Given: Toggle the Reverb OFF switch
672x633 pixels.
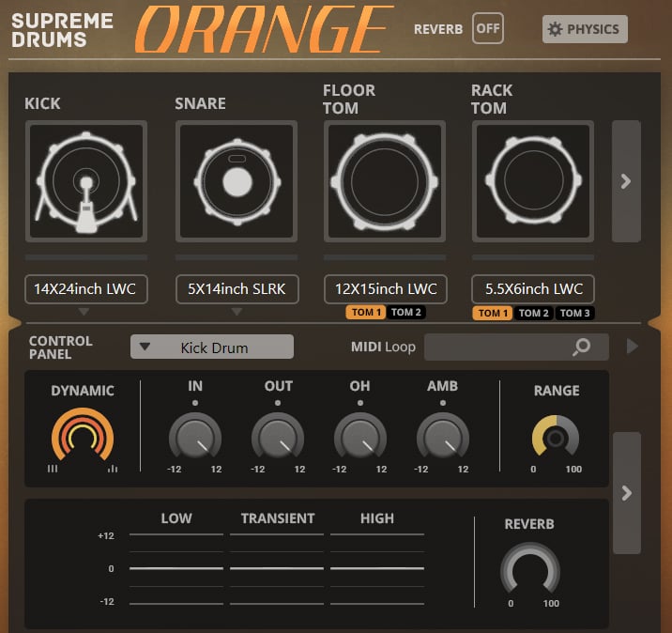Looking at the screenshot, I should (x=487, y=28).
